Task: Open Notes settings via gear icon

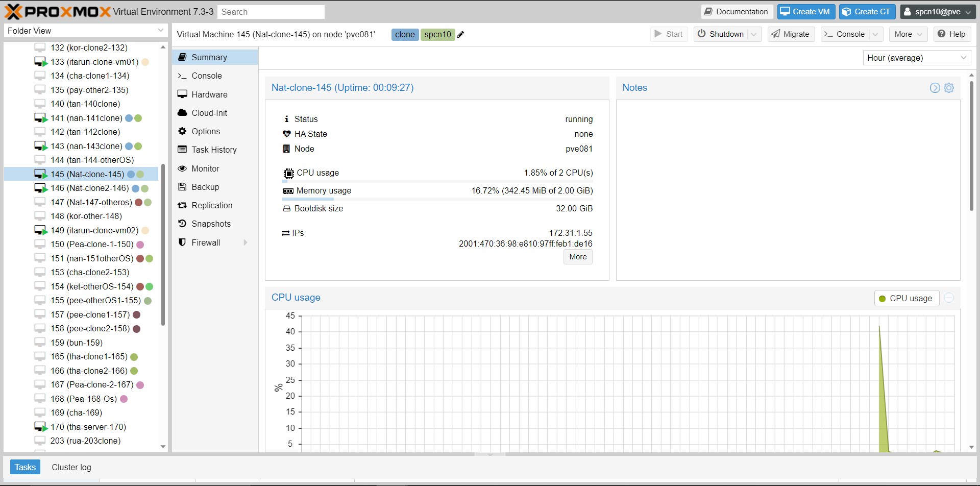Action: pyautogui.click(x=949, y=88)
